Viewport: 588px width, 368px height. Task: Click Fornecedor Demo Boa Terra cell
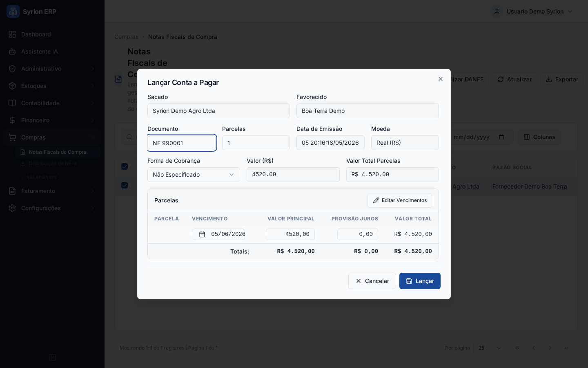pyautogui.click(x=530, y=186)
